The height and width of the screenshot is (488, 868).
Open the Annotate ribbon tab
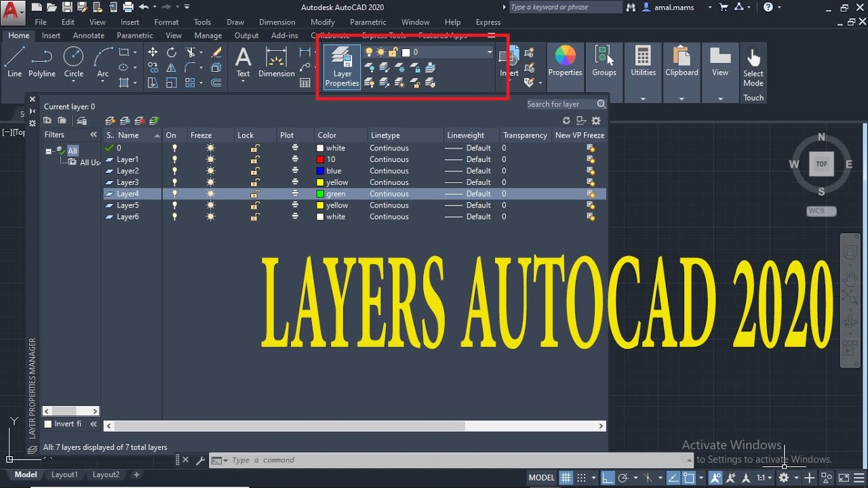coord(89,35)
